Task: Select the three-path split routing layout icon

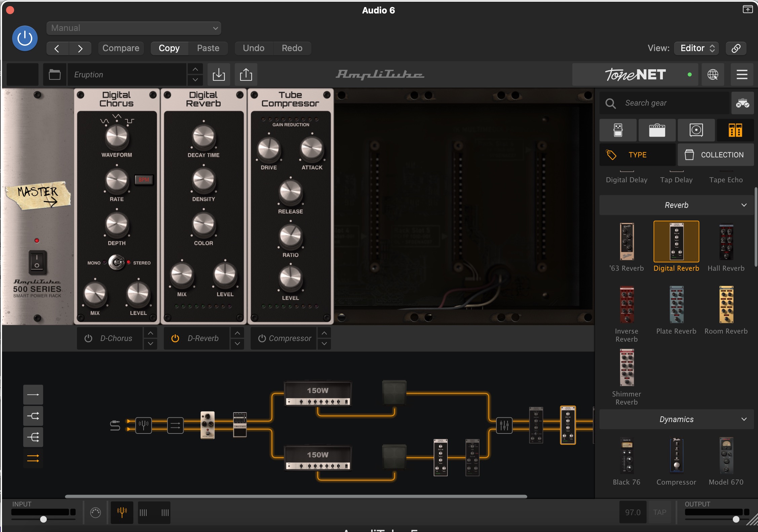Action: click(x=33, y=437)
